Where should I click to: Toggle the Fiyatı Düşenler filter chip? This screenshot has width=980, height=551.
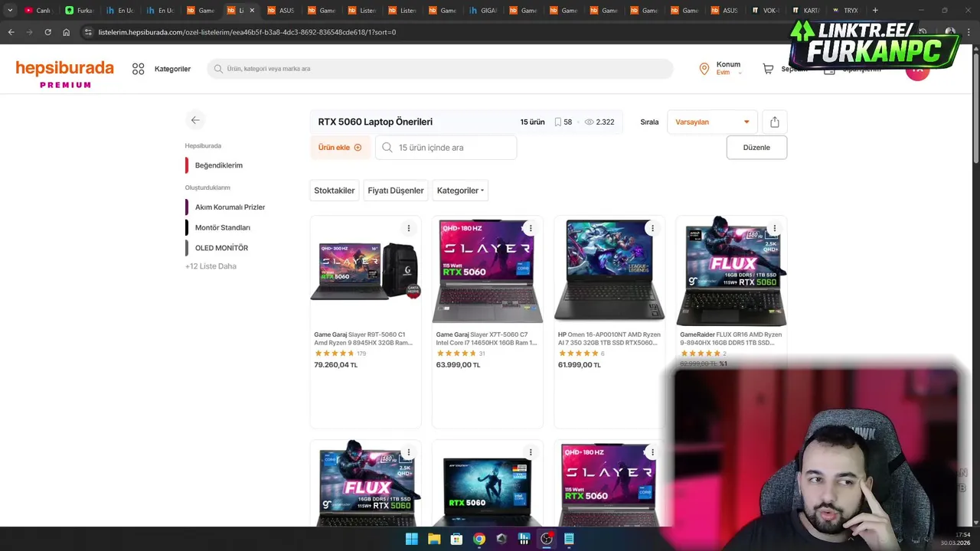(396, 191)
